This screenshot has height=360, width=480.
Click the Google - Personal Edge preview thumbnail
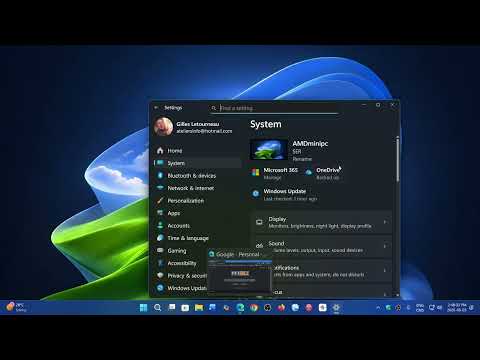[240, 276]
